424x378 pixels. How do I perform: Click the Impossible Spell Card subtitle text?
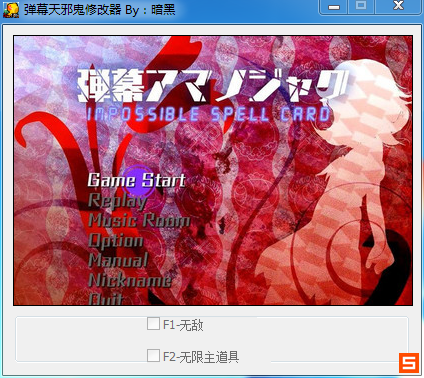[208, 114]
